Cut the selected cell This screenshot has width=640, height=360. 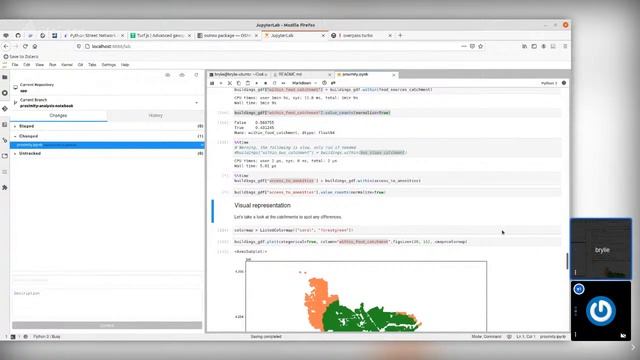(x=230, y=83)
